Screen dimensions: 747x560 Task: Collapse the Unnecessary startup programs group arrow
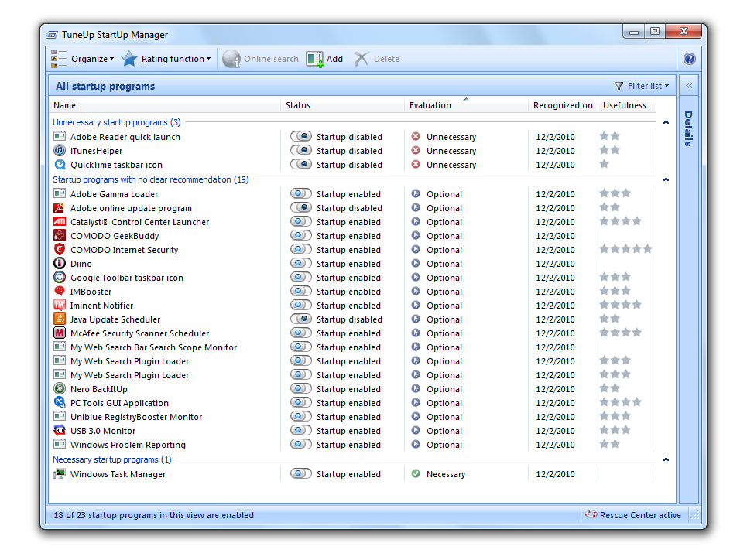point(666,122)
